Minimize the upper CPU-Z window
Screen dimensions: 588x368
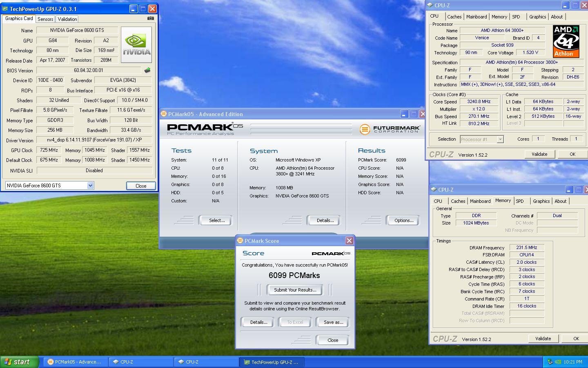(x=565, y=5)
